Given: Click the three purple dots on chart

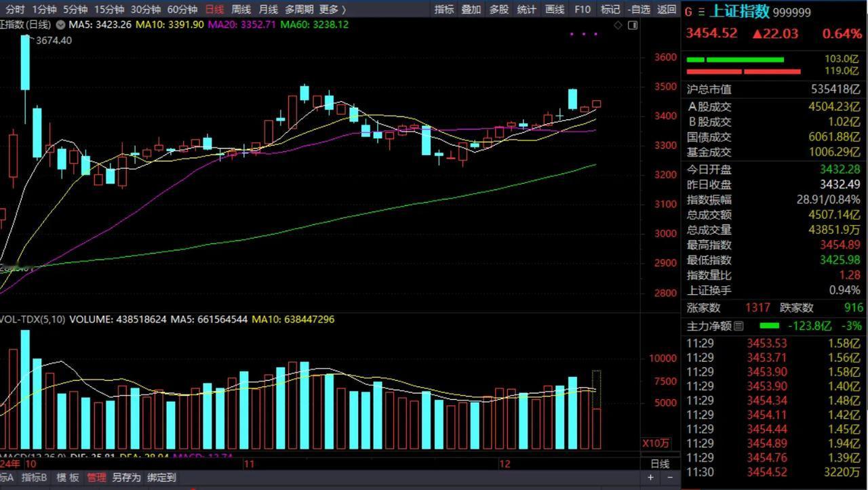Looking at the screenshot, I should tap(584, 34).
